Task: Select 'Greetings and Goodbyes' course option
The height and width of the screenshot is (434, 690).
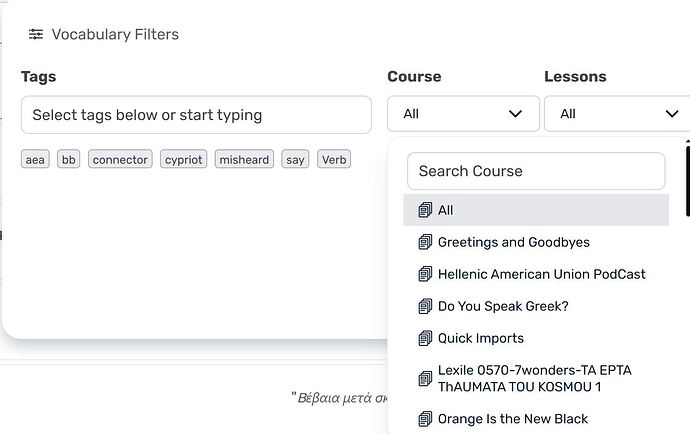Action: point(514,242)
